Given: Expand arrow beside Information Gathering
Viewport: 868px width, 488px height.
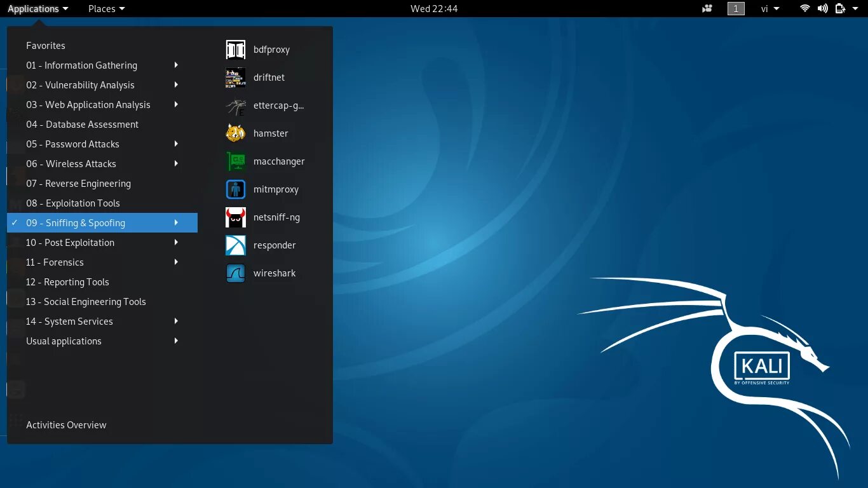Looking at the screenshot, I should pyautogui.click(x=176, y=65).
